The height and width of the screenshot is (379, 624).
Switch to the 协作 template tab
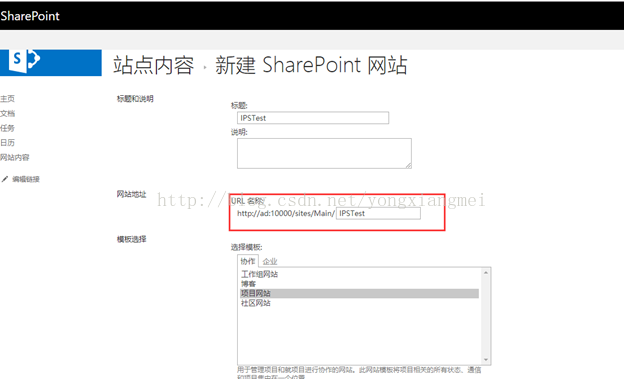tap(248, 261)
